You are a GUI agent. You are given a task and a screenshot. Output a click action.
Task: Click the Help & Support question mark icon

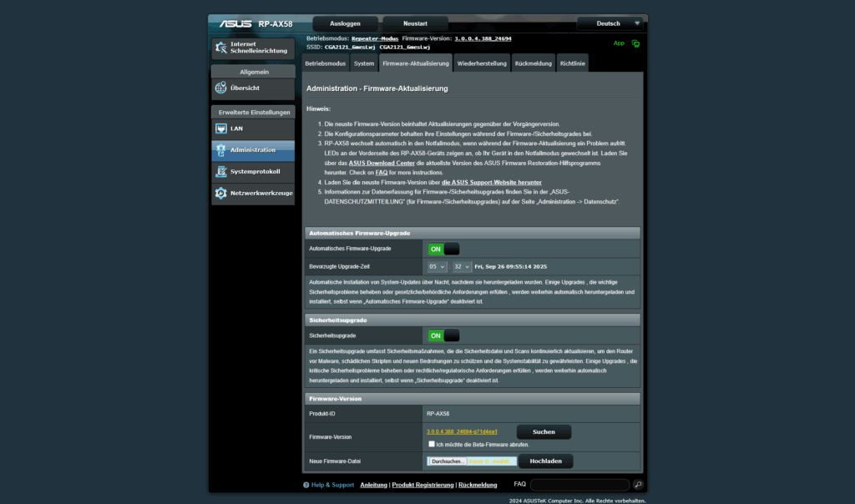pos(306,485)
